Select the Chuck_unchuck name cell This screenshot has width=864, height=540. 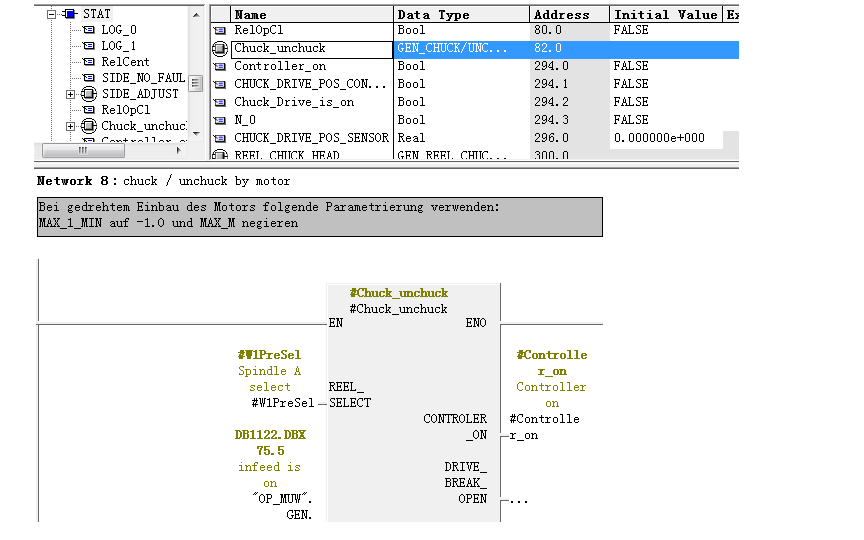[x=312, y=49]
